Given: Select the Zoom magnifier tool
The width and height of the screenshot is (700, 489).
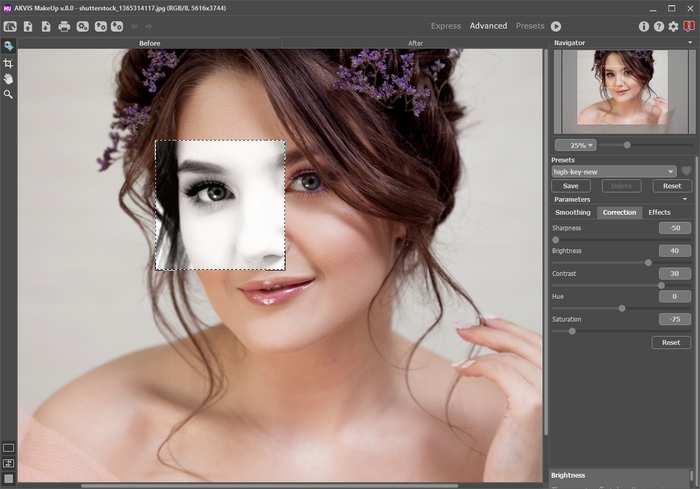Looking at the screenshot, I should pyautogui.click(x=8, y=94).
